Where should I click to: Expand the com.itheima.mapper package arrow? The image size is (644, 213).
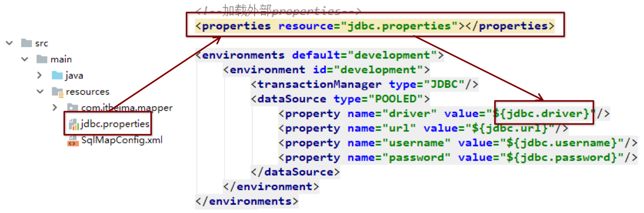(x=55, y=108)
